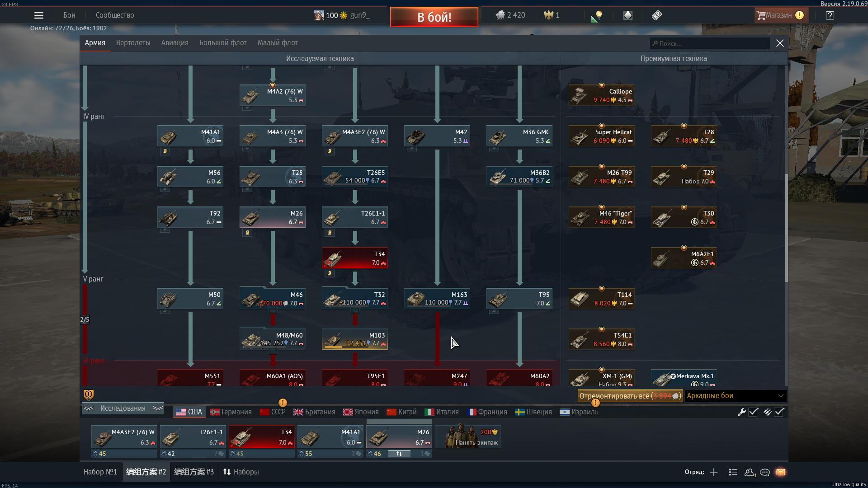
Task: Click the silver lions currency icon
Action: pos(500,15)
